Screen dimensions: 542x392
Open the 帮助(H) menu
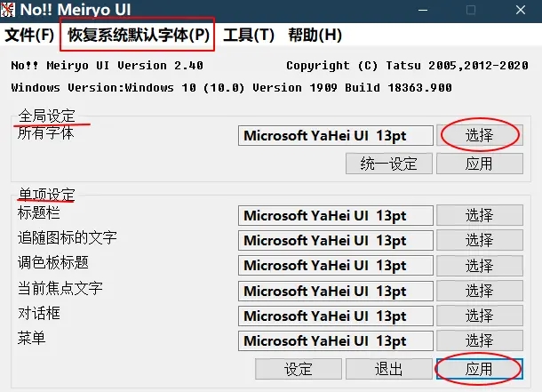[x=315, y=35]
